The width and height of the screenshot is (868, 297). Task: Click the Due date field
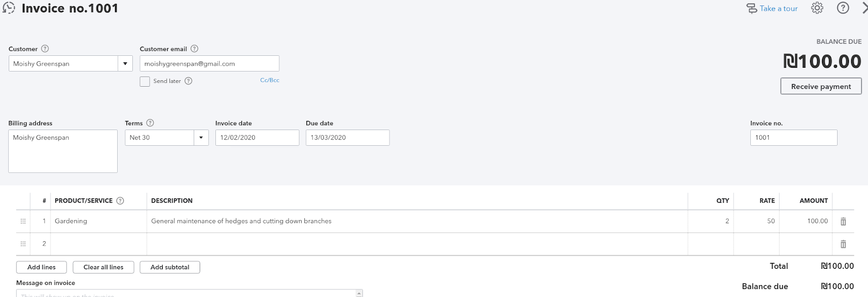point(347,138)
